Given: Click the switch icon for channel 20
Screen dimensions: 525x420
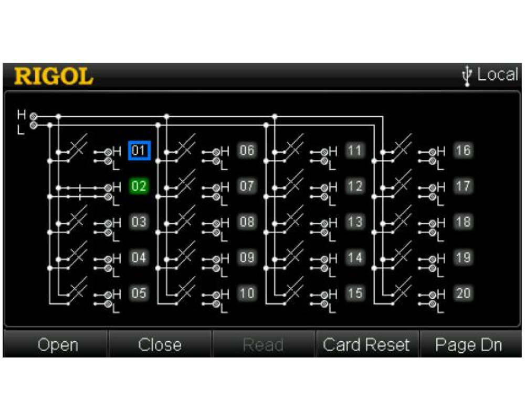Looking at the screenshot, I should click(401, 290).
